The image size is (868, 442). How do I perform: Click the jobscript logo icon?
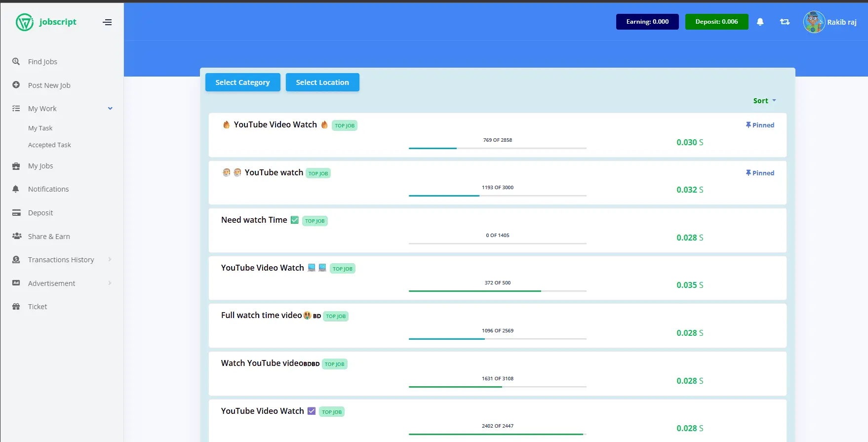[x=25, y=22]
